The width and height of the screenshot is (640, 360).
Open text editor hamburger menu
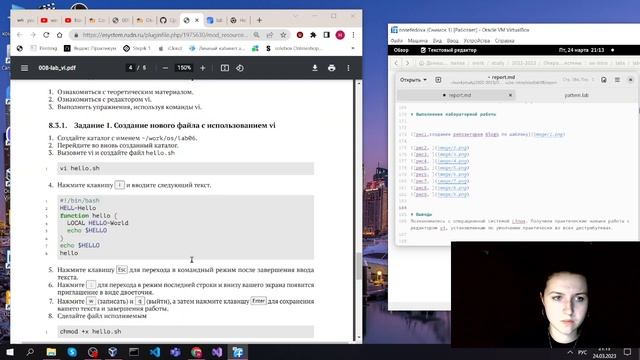click(x=617, y=80)
